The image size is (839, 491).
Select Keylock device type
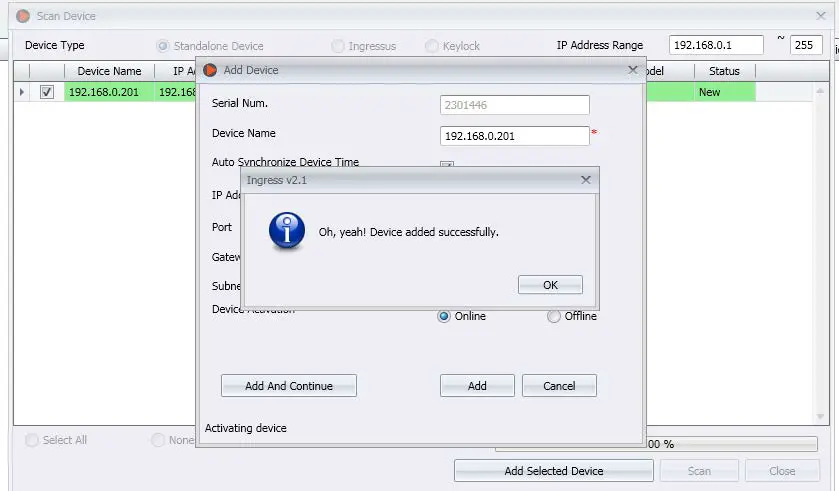pos(432,46)
